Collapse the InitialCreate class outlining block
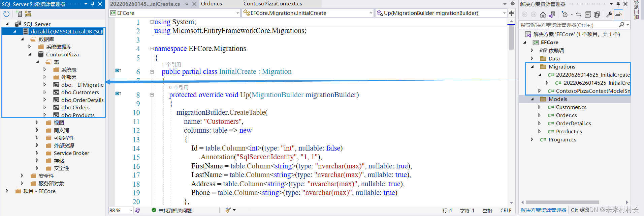 click(152, 72)
